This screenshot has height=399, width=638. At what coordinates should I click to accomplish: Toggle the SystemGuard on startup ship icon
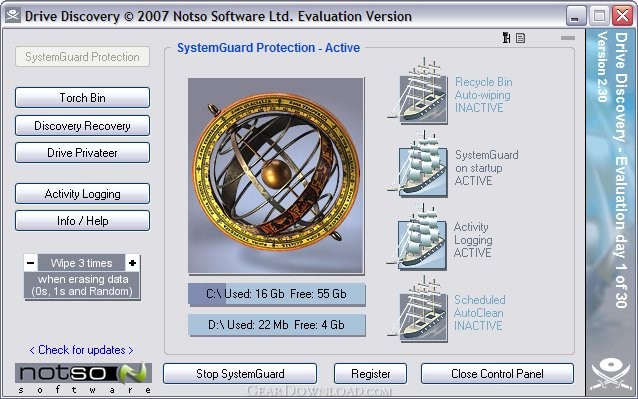pos(419,164)
